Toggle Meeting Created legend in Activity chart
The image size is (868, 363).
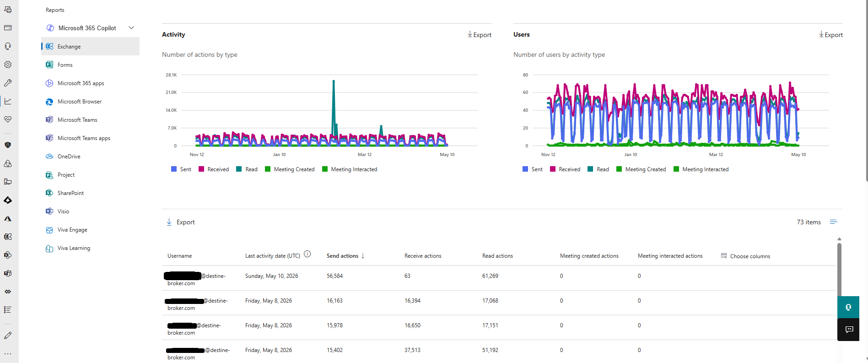click(x=290, y=169)
